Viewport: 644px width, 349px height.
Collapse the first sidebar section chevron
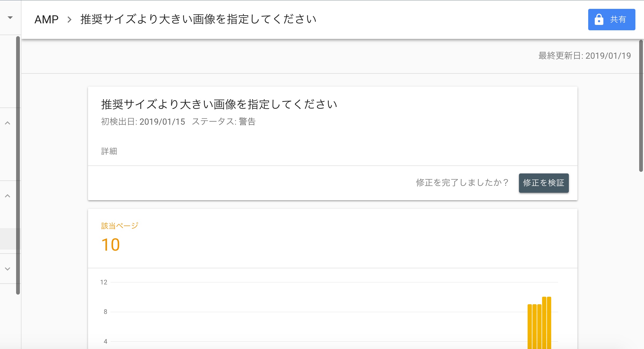8,123
